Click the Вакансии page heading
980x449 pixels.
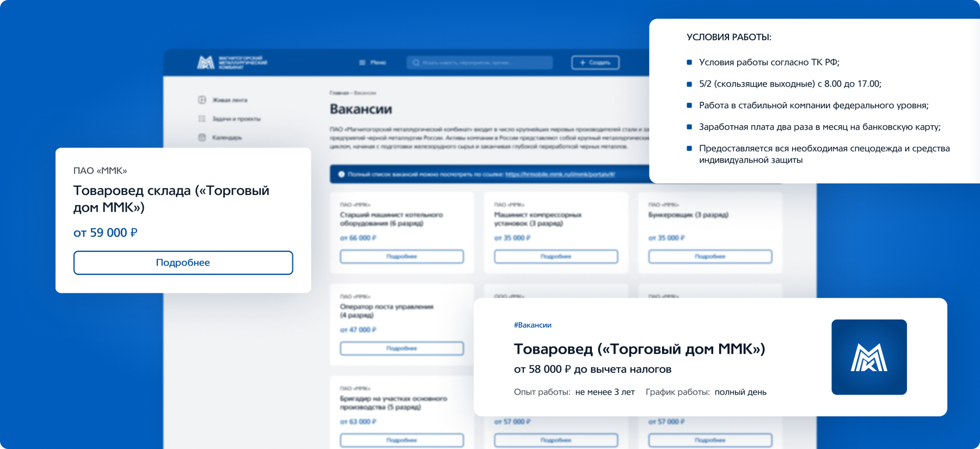(361, 109)
